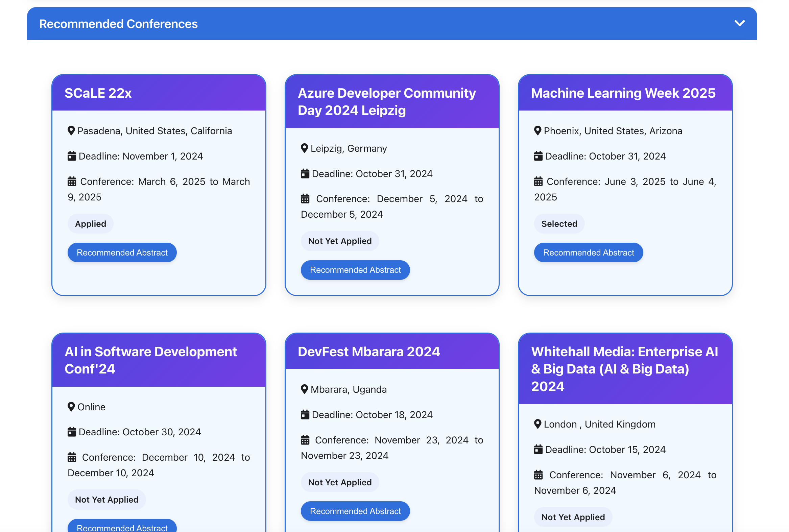789x532 pixels.
Task: Click conference calendar icon for December 10, 2024
Action: click(72, 457)
